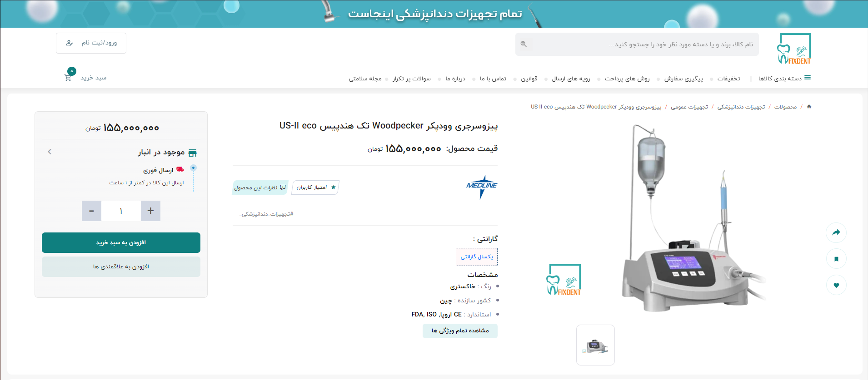The width and height of the screenshot is (868, 380).
Task: Increase quantity with plus button
Action: 150,211
